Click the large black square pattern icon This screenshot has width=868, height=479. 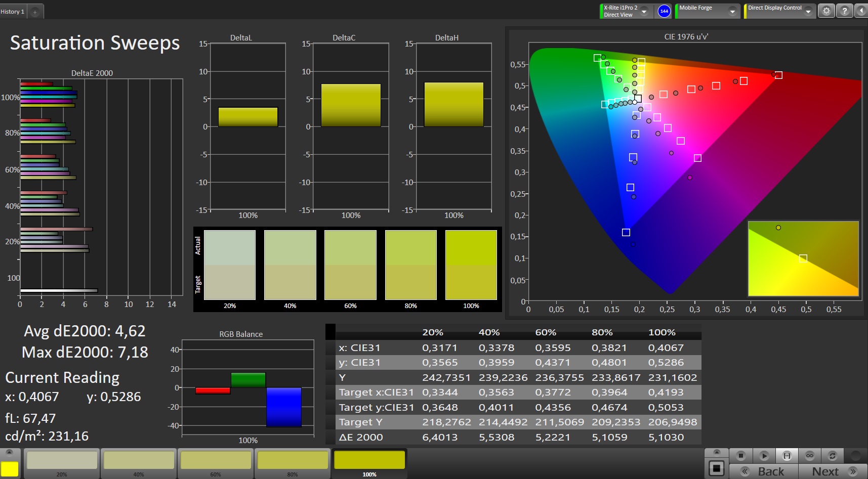(716, 468)
